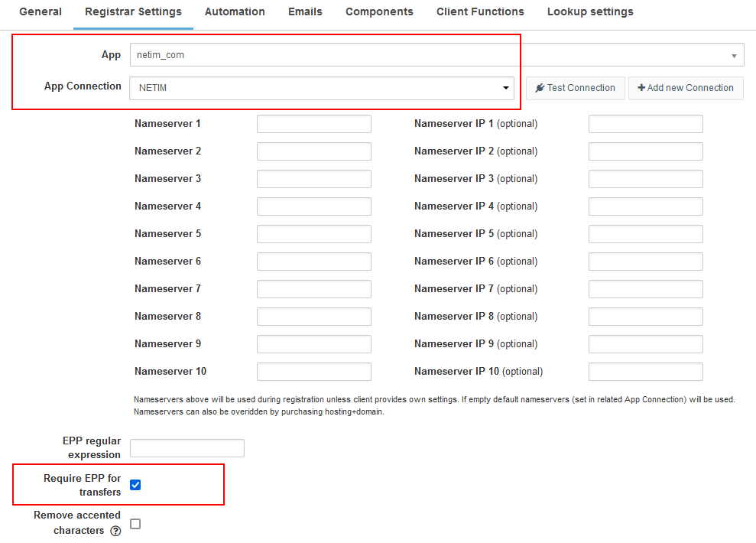The image size is (756, 543).
Task: Focus the EPP regular expression field
Action: [187, 447]
